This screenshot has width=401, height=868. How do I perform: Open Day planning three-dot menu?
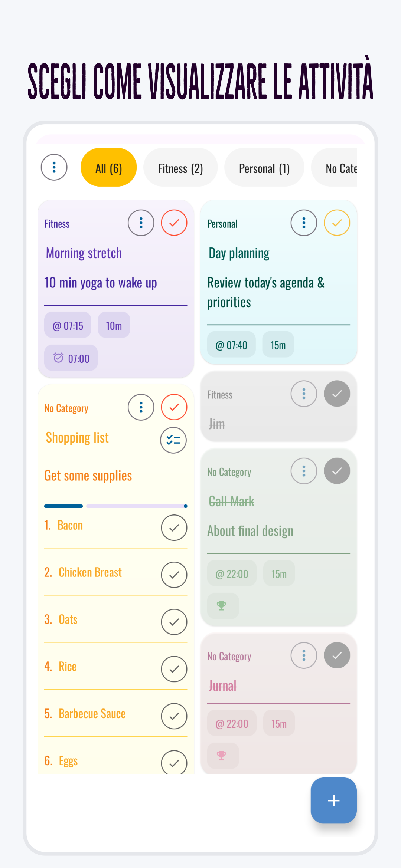tap(304, 223)
